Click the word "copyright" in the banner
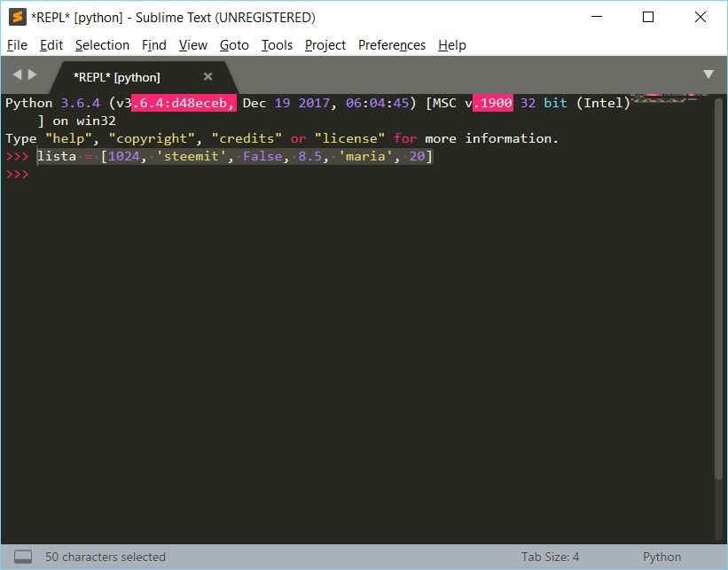The image size is (728, 570). pos(152,138)
